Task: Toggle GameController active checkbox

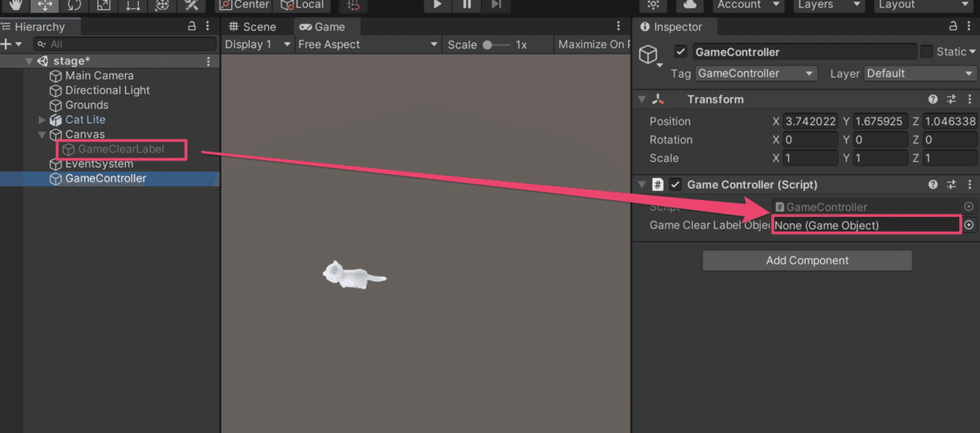Action: [x=680, y=51]
